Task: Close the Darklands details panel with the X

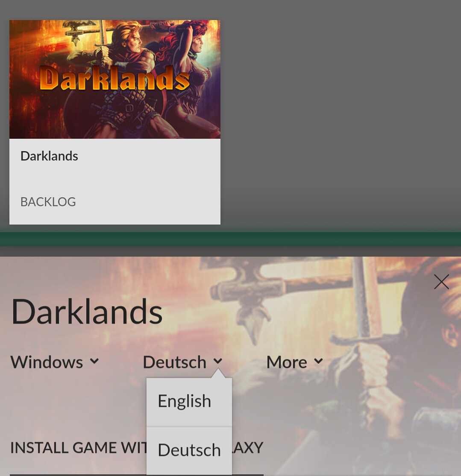Action: point(441,282)
